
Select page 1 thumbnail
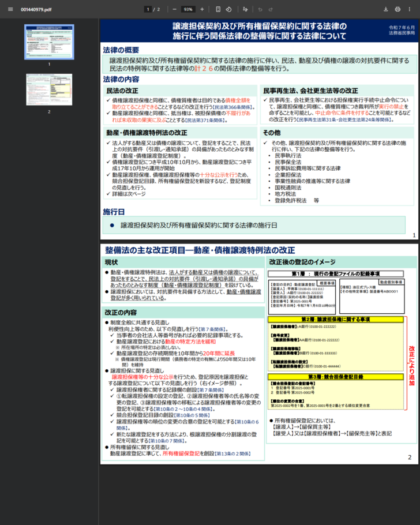click(49, 42)
